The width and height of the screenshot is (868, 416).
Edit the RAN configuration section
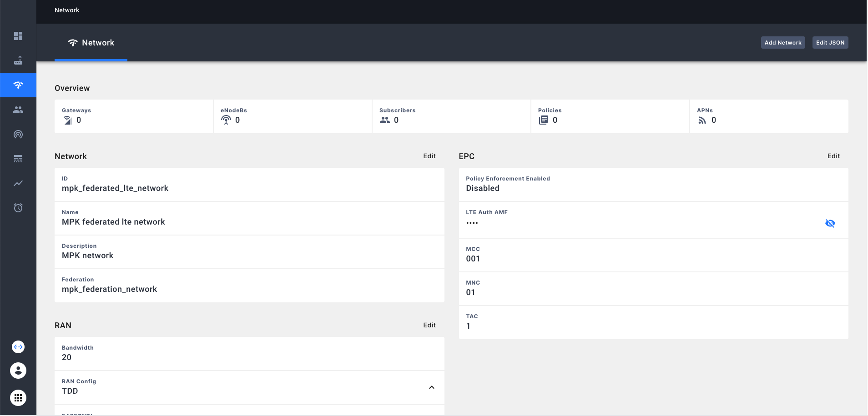coord(429,325)
